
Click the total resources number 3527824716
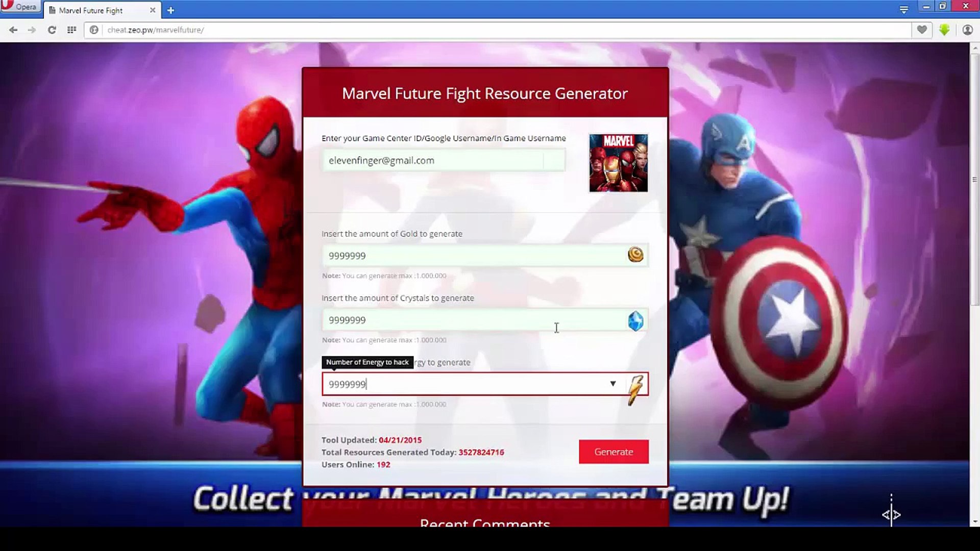(481, 452)
